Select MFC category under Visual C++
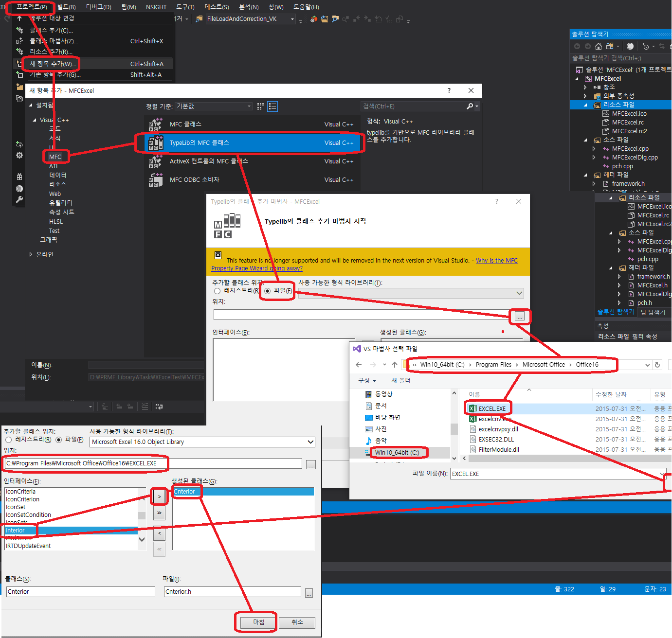Viewport: 672px width, 638px height. coord(55,157)
